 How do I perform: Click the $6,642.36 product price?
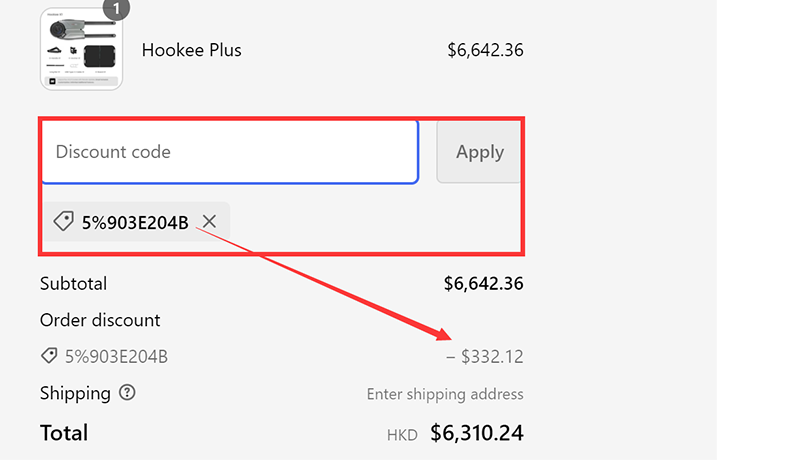(485, 50)
